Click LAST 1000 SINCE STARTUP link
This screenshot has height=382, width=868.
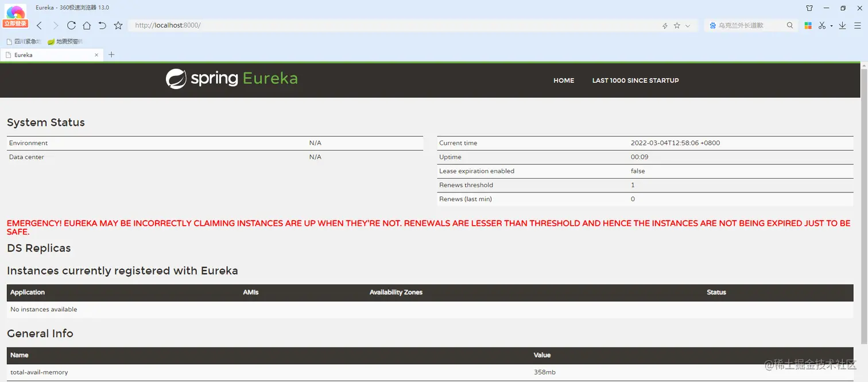(635, 80)
